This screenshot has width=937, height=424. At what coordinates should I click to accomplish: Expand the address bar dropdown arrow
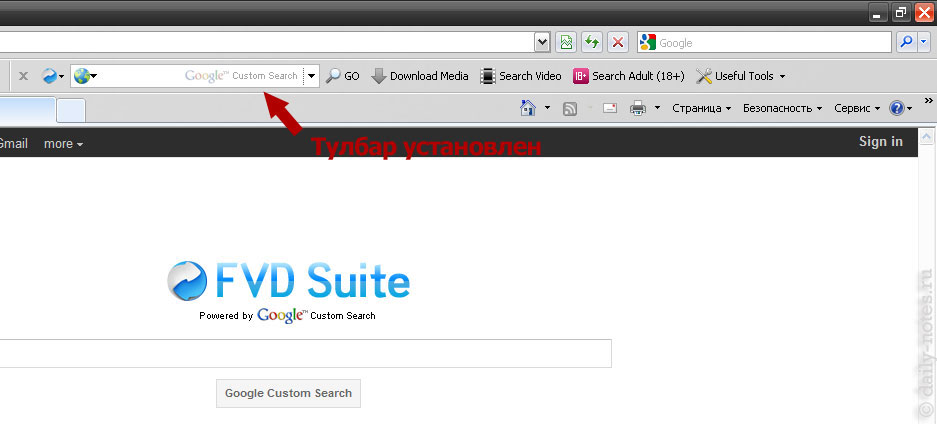pos(542,42)
